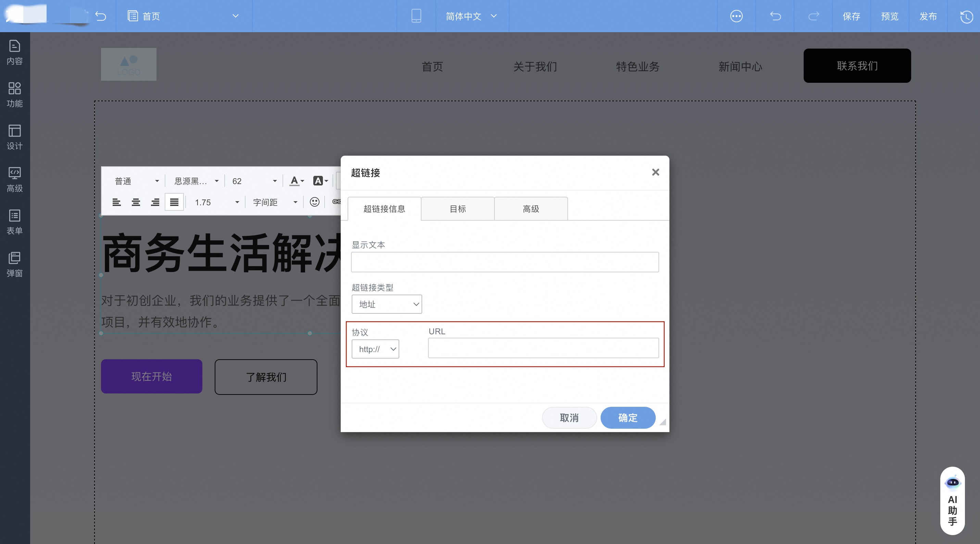The image size is (980, 544).
Task: Open the text color picker
Action: click(x=296, y=181)
